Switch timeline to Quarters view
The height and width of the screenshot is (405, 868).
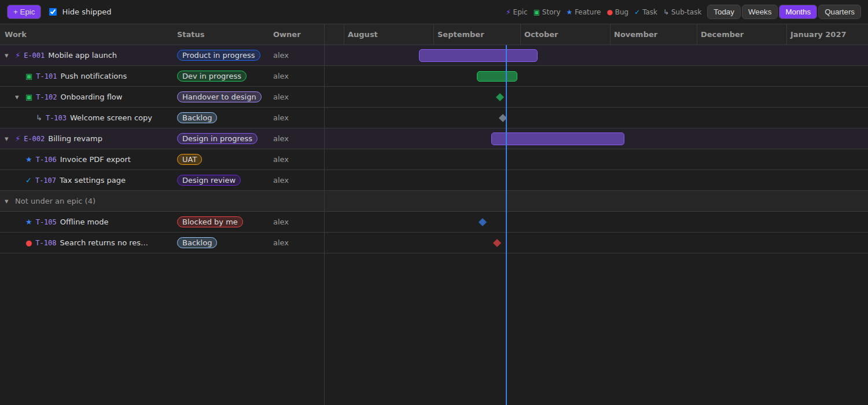[840, 12]
